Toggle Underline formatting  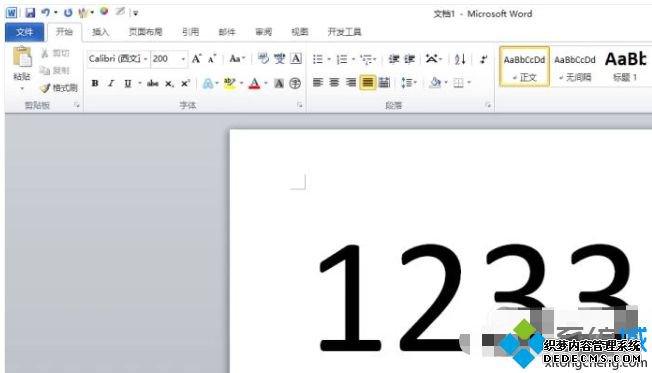[x=128, y=84]
